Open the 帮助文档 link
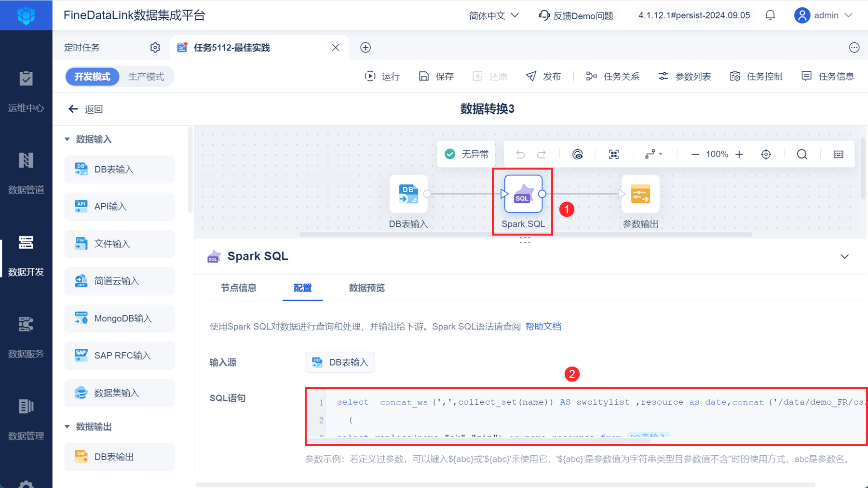 (543, 326)
